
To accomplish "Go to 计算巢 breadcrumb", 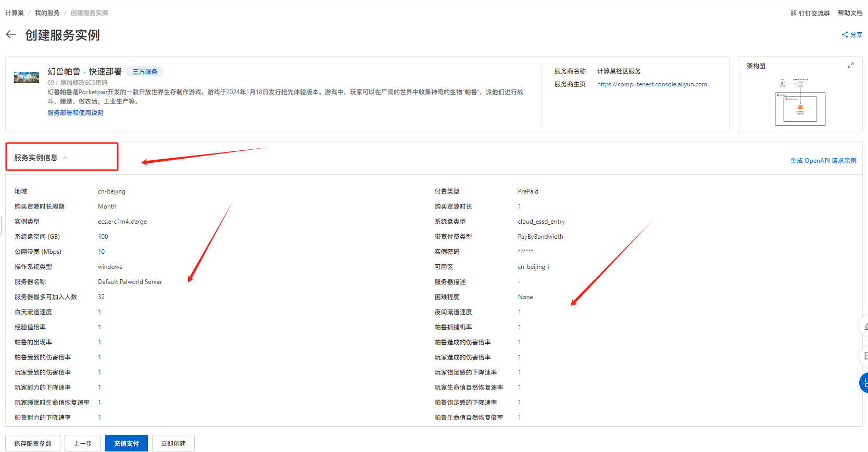I will coord(15,13).
